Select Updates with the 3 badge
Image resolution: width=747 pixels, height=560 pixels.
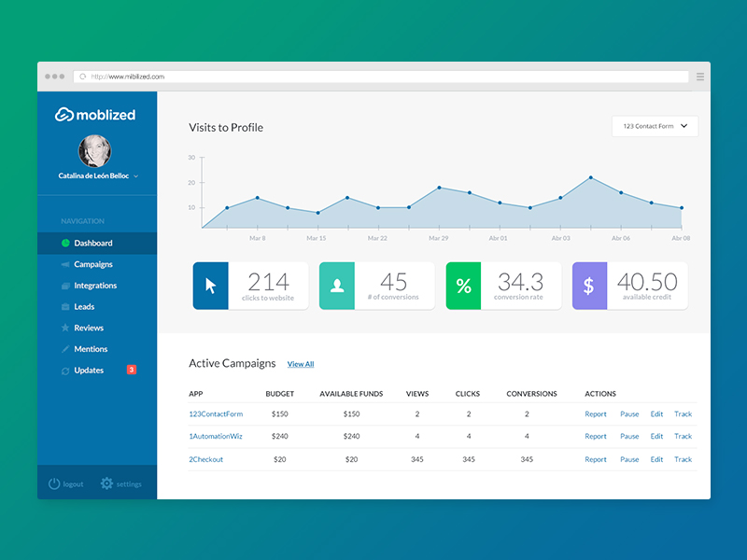pyautogui.click(x=89, y=371)
